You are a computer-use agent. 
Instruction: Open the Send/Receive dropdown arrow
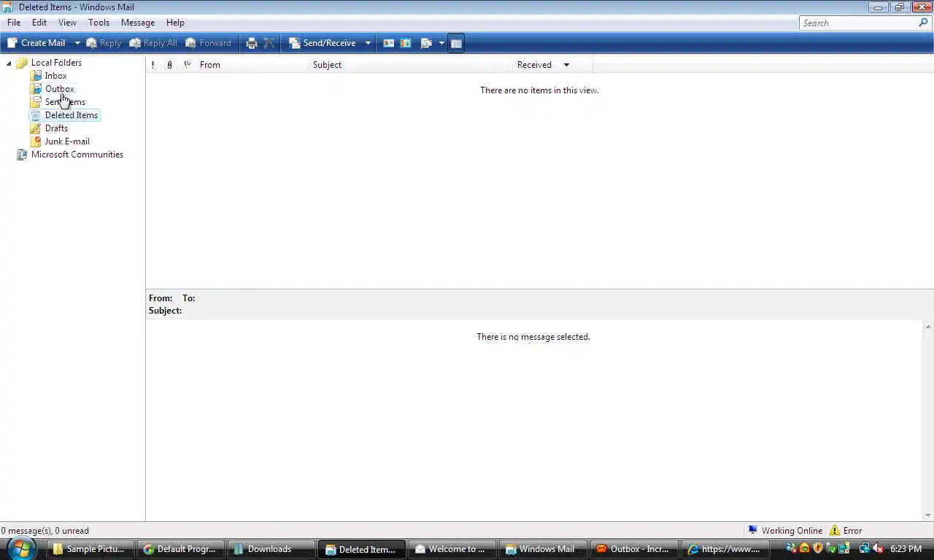(x=368, y=43)
